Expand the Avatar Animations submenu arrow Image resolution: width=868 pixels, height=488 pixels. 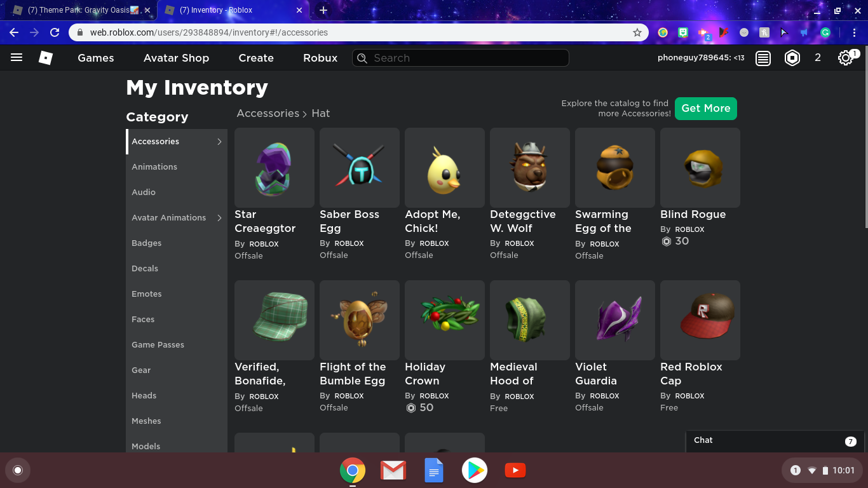219,217
